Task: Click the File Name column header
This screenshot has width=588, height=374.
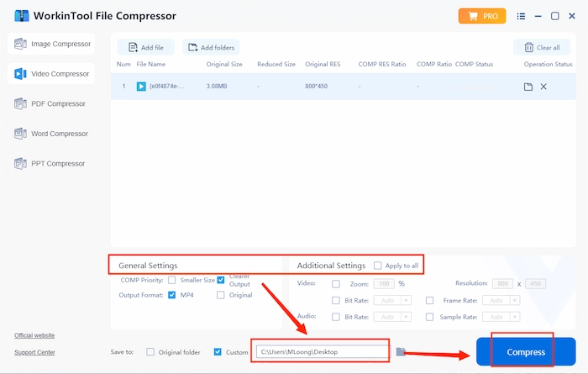Action: point(150,64)
